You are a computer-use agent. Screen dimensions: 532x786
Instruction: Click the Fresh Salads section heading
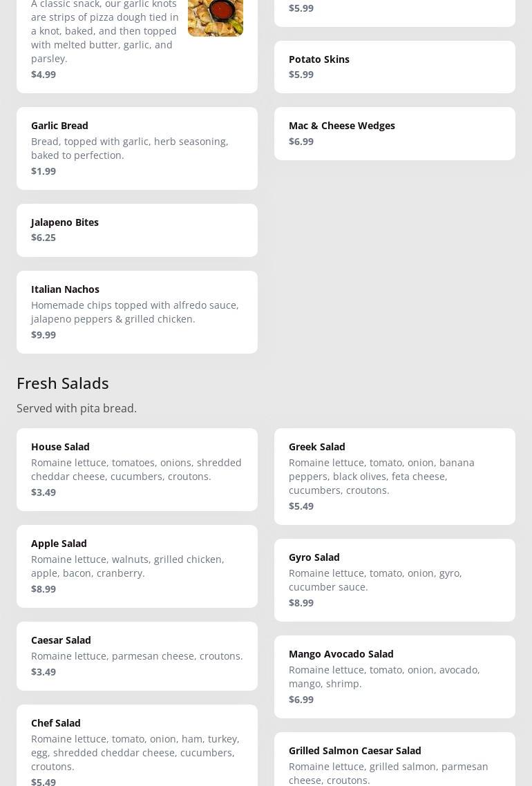(x=63, y=383)
